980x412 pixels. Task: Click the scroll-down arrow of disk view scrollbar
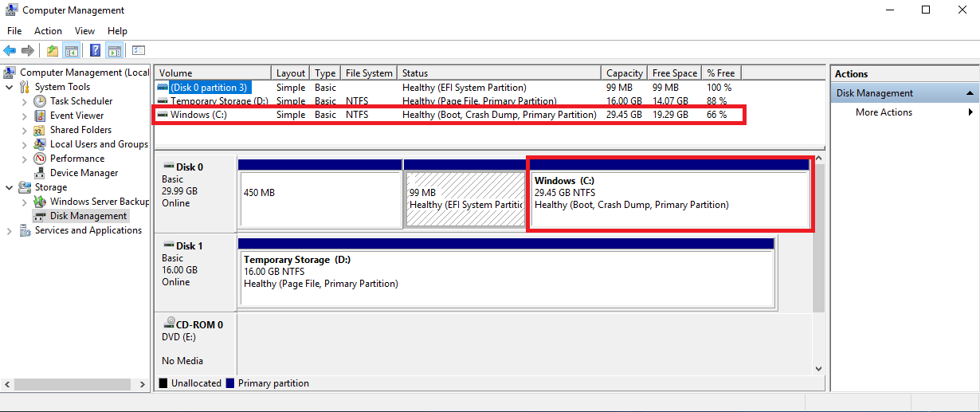(818, 369)
